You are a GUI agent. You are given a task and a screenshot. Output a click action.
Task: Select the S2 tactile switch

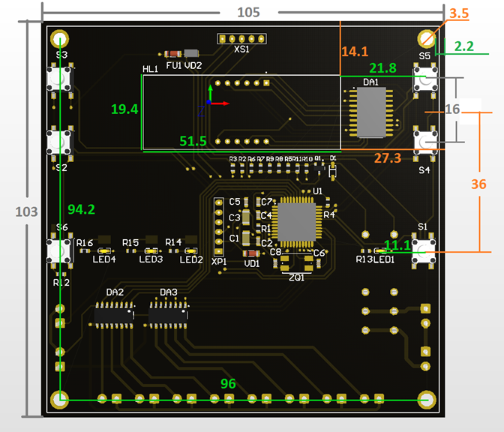tap(60, 143)
